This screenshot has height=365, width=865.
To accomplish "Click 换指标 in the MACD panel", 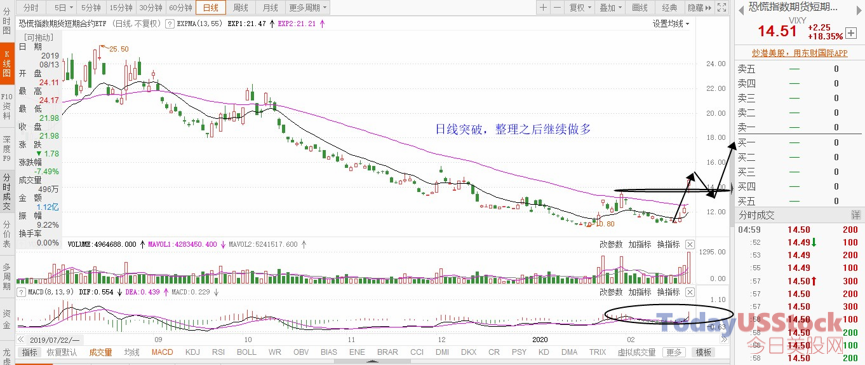I will click(x=668, y=291).
